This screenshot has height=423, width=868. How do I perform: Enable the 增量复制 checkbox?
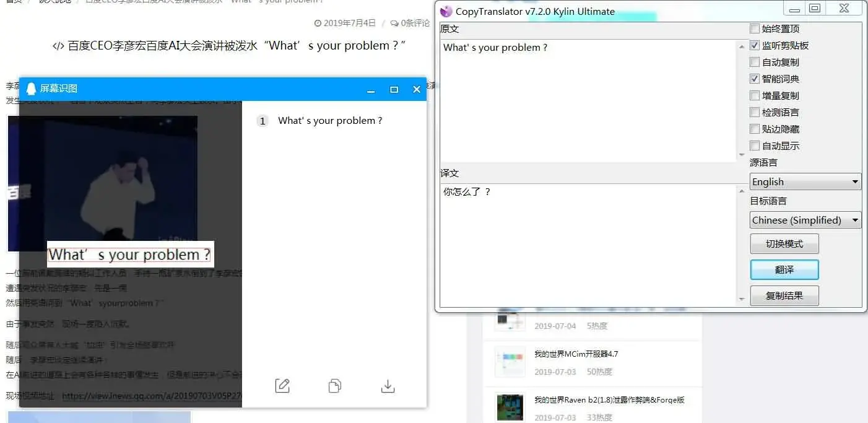754,95
